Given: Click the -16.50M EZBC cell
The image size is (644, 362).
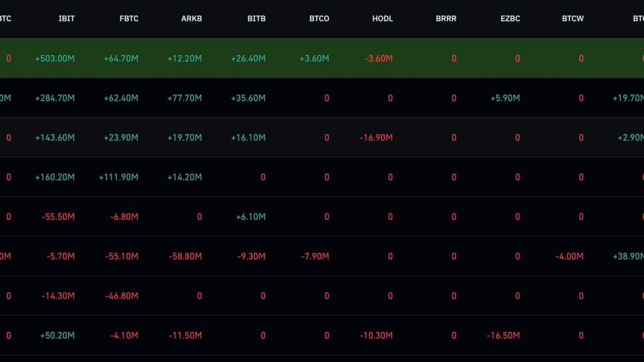Looking at the screenshot, I should point(503,336).
